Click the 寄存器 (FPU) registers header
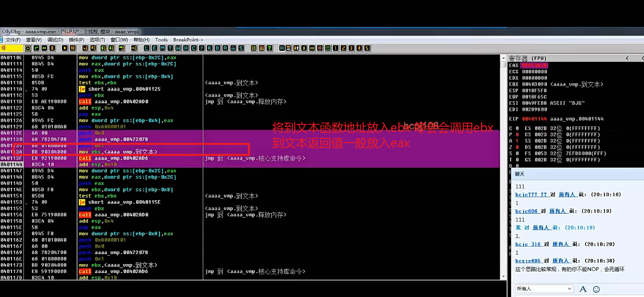644x297 pixels. 528,58
